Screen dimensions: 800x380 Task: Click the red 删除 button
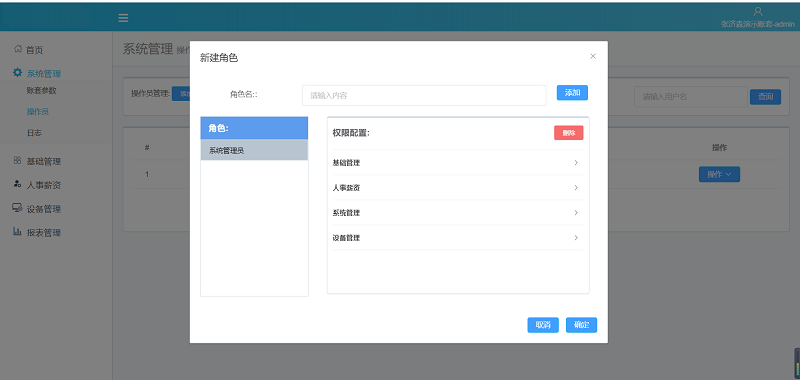click(x=569, y=133)
